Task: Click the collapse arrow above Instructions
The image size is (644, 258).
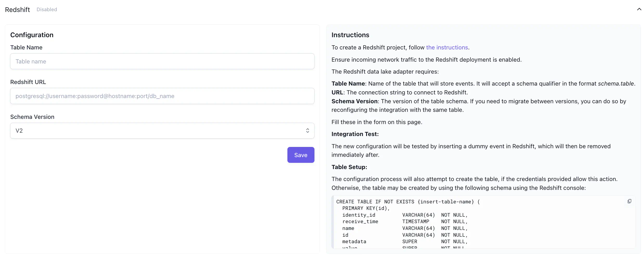Action: (x=639, y=9)
